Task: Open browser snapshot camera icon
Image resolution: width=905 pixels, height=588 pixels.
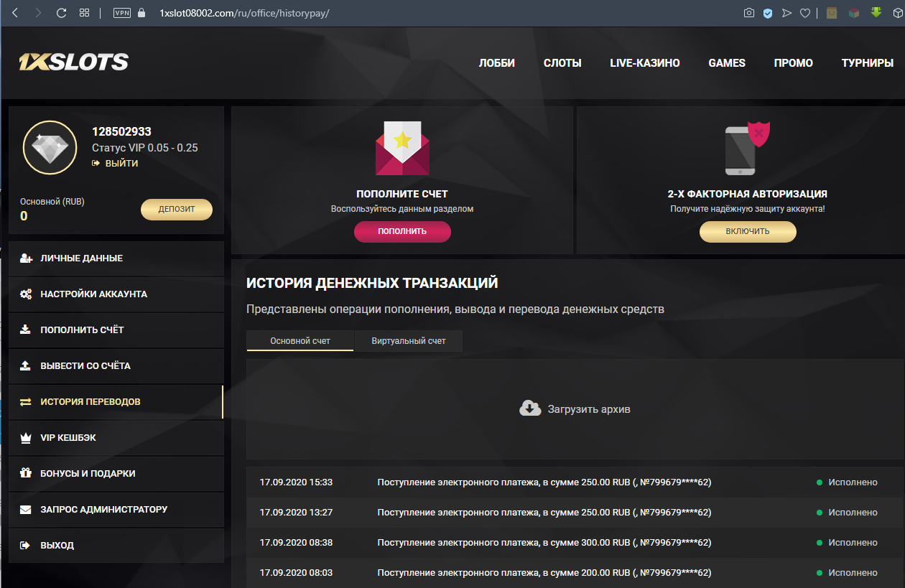Action: click(749, 13)
